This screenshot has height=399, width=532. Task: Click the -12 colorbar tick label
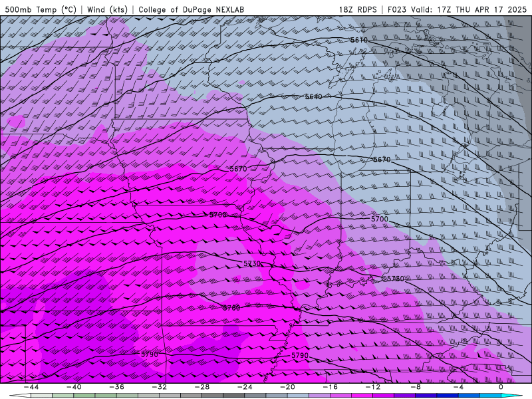tap(373, 387)
